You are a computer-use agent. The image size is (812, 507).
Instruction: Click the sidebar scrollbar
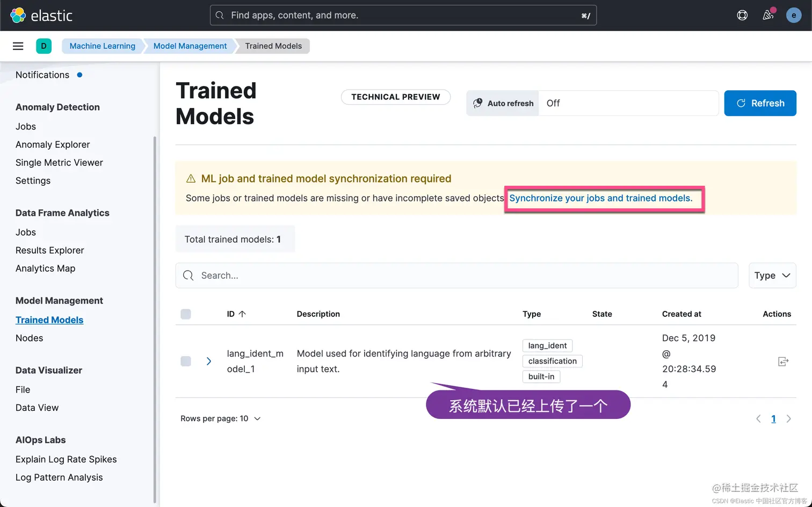pos(155,320)
